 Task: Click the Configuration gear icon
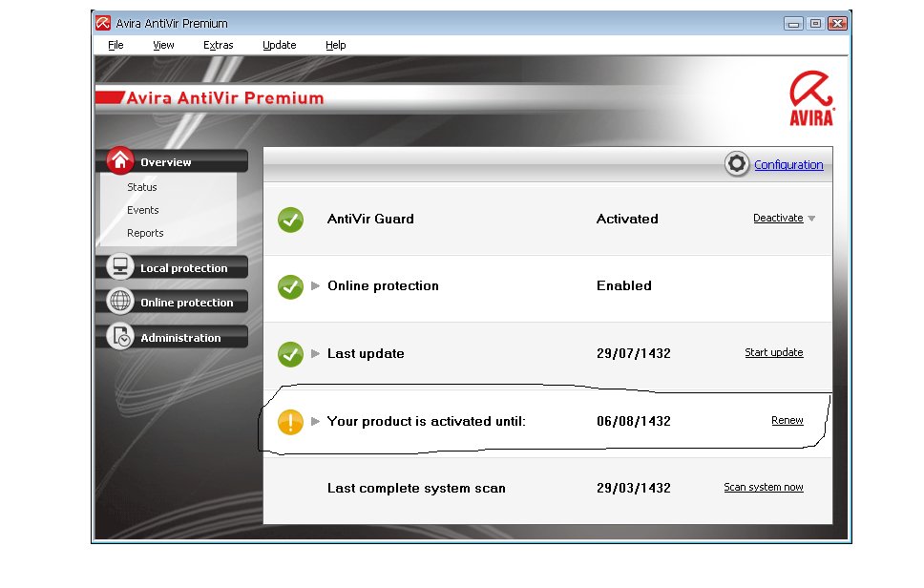(x=737, y=164)
